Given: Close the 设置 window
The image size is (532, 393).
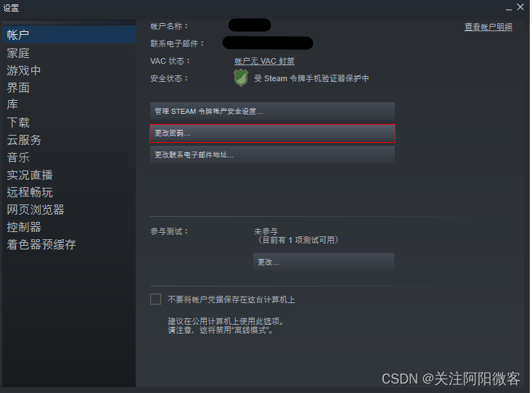Looking at the screenshot, I should [520, 7].
